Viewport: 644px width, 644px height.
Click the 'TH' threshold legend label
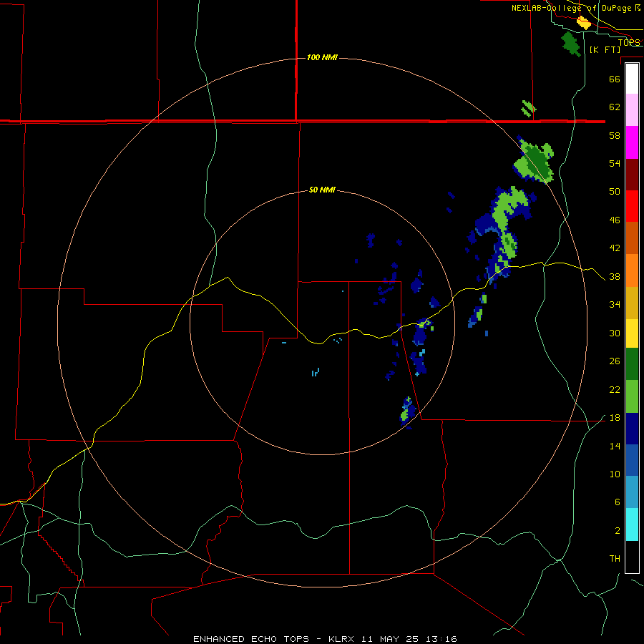615,558
